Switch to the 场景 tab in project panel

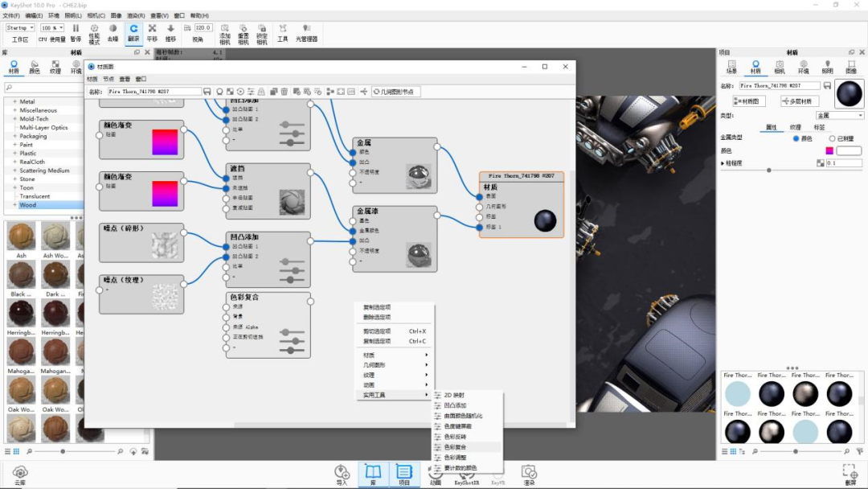click(732, 67)
